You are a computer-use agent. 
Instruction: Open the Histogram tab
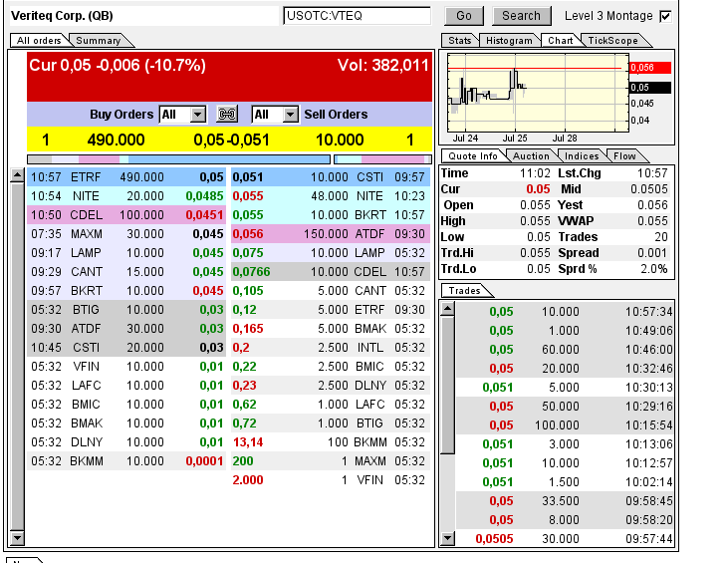(509, 41)
